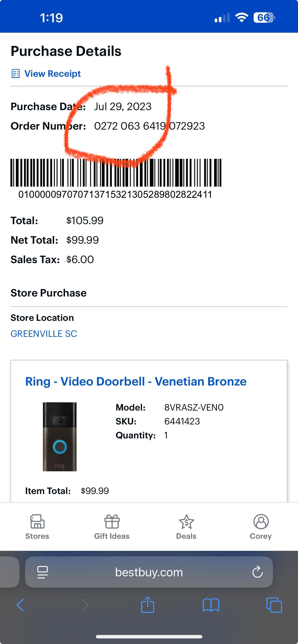Tap the bestbuy.com address bar
Image resolution: width=298 pixels, height=644 pixels.
pyautogui.click(x=149, y=572)
